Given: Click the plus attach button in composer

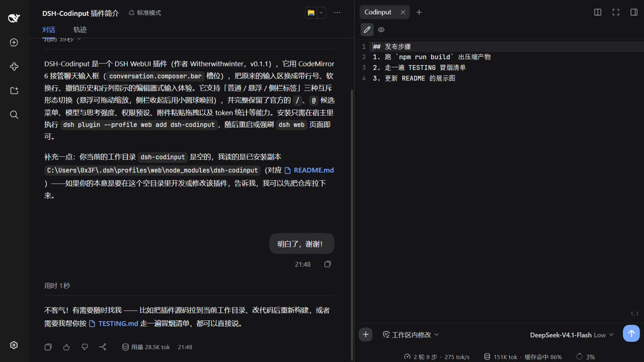Looking at the screenshot, I should pos(366,334).
